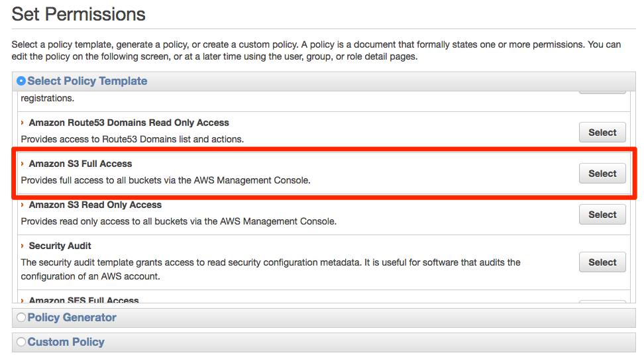Viewport: 644px width, 361px height.
Task: Choose the Select Policy Template radio option
Action: pos(21,81)
